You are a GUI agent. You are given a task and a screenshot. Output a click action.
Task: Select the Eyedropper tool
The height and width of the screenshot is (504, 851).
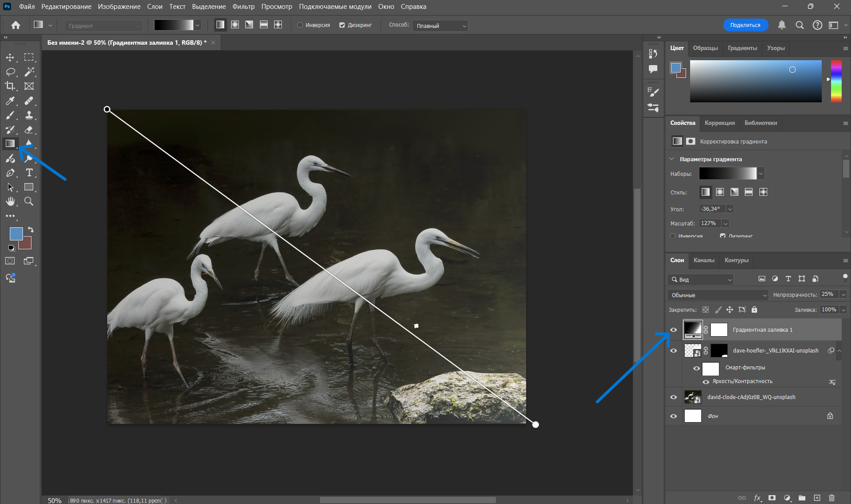[x=10, y=101]
